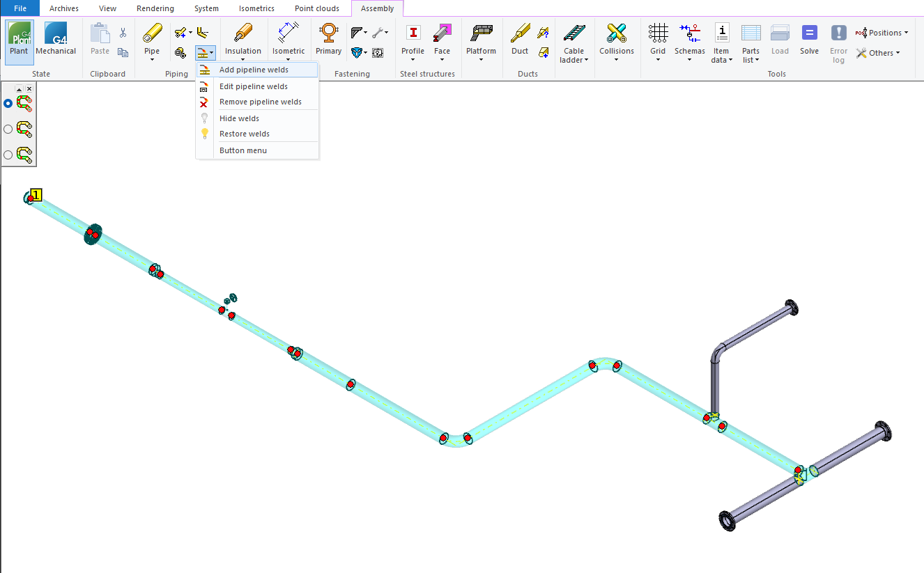Select the Primary support icon
The width and height of the screenshot is (924, 573).
tap(328, 33)
